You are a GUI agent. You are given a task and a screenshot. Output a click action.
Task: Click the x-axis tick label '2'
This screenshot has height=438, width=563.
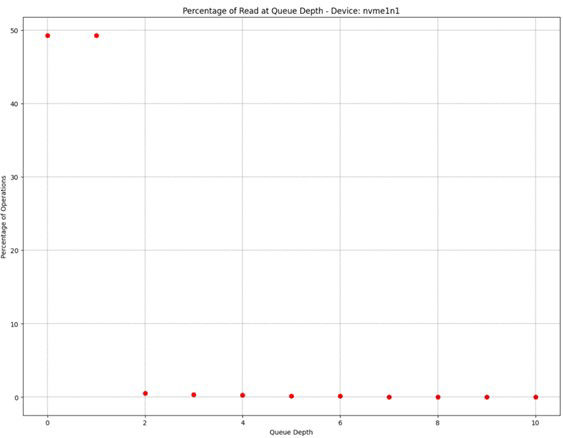click(x=145, y=423)
